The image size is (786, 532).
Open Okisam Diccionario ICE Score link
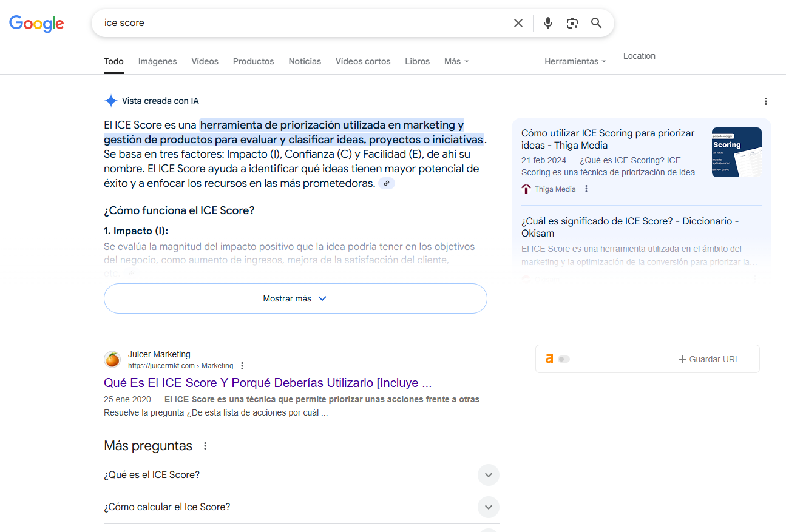630,227
